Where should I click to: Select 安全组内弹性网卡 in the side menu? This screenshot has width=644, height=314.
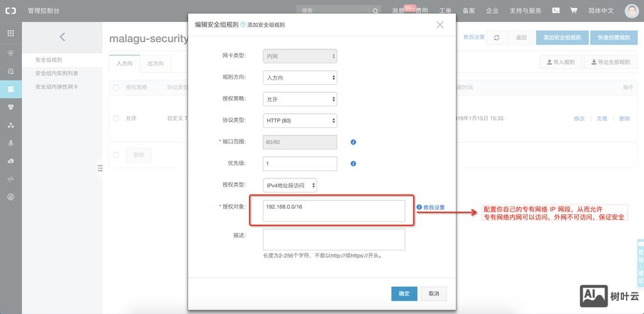tap(56, 87)
